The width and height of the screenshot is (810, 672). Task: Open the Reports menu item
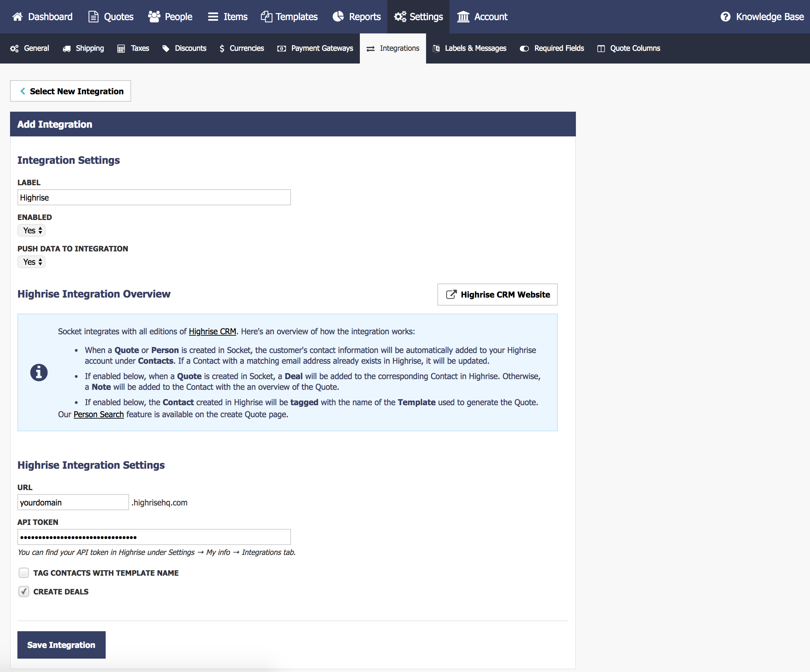[x=357, y=17]
